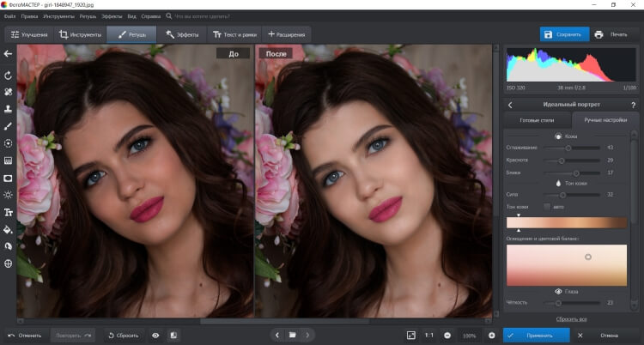Select the brush tool in left sidebar
644x345 pixels.
pos(8,126)
